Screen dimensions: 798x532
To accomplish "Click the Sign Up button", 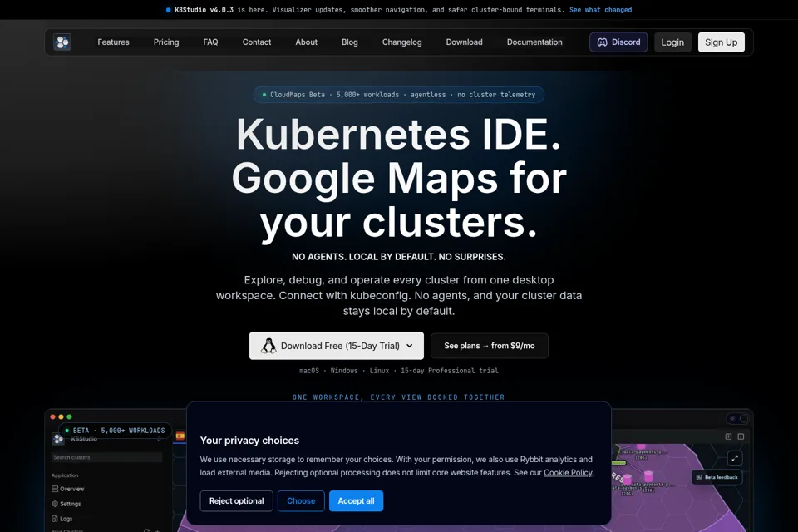I will 722,42.
